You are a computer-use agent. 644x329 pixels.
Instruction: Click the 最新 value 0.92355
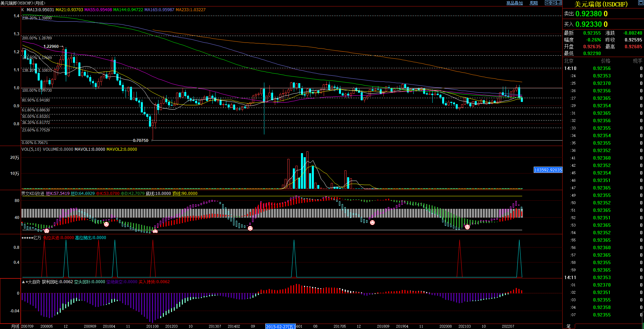[x=592, y=33]
